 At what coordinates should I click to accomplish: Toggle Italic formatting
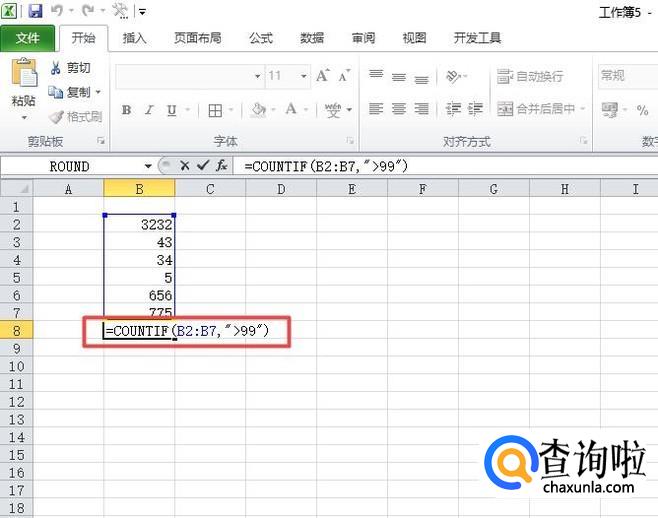pos(149,110)
